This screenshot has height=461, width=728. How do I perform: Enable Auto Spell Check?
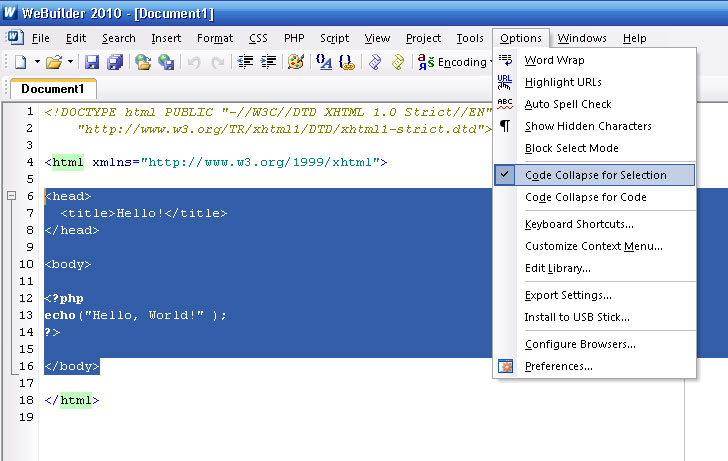594,104
